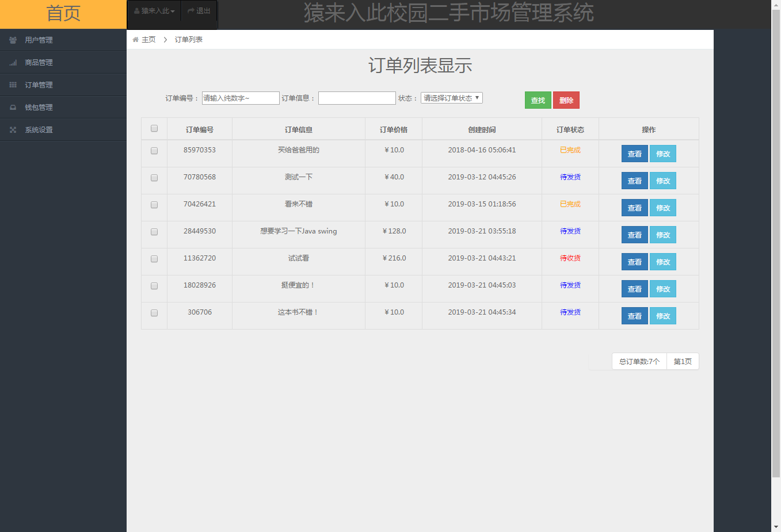Click the 系统设置 gear icon

point(13,129)
